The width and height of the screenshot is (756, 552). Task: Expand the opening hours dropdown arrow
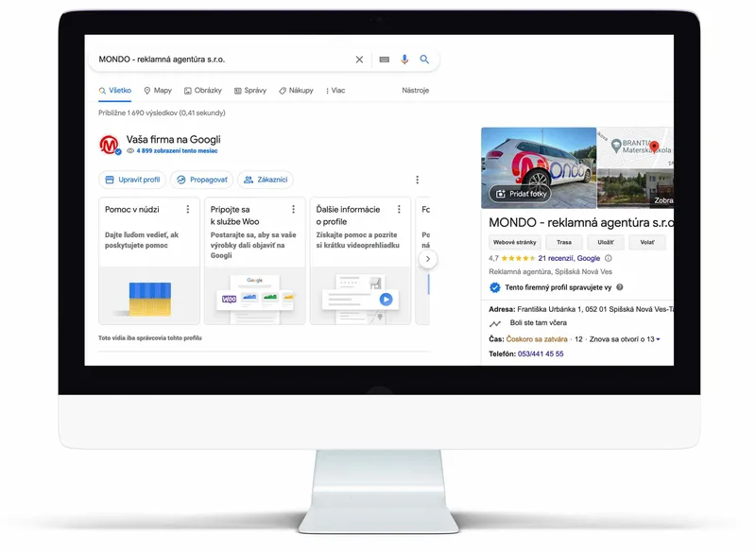658,339
